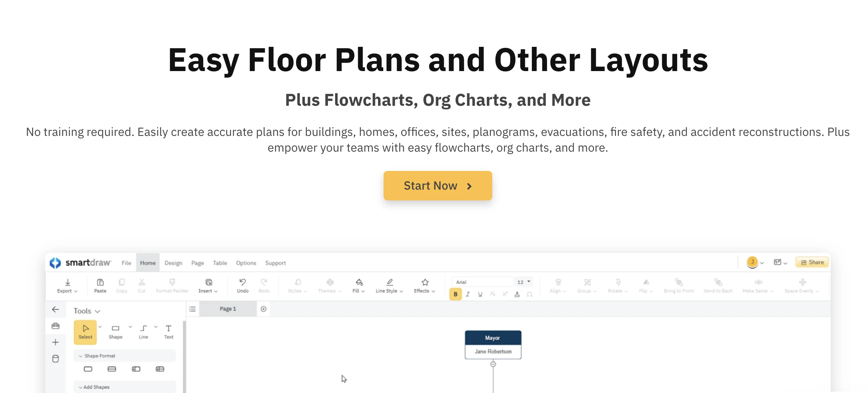868x393 pixels.
Task: Open the Fill dropdown
Action: click(358, 286)
